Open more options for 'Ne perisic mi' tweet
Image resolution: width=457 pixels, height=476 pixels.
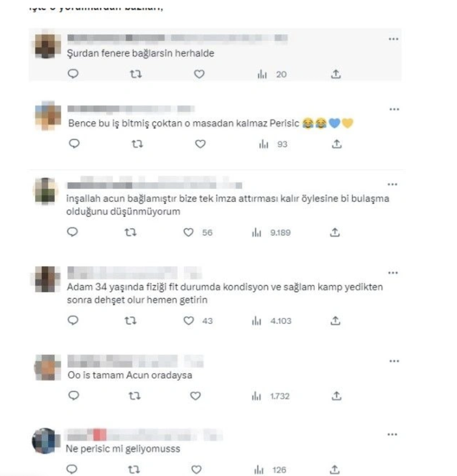(x=392, y=434)
